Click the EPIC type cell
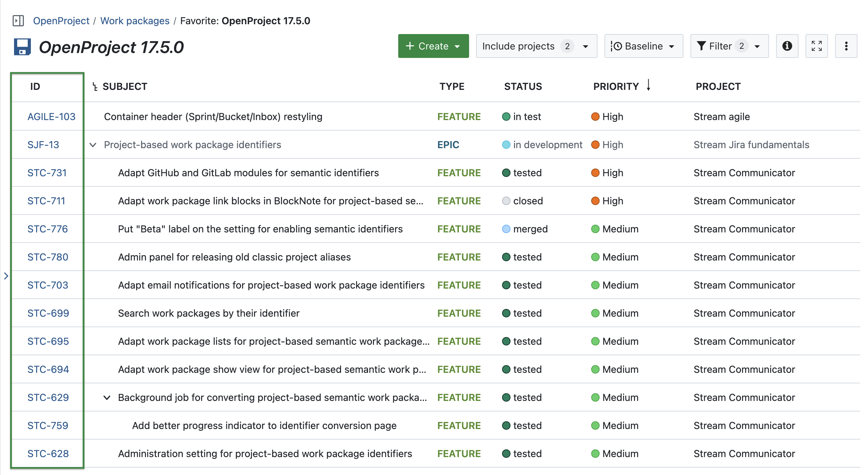868x475 pixels. pyautogui.click(x=448, y=145)
